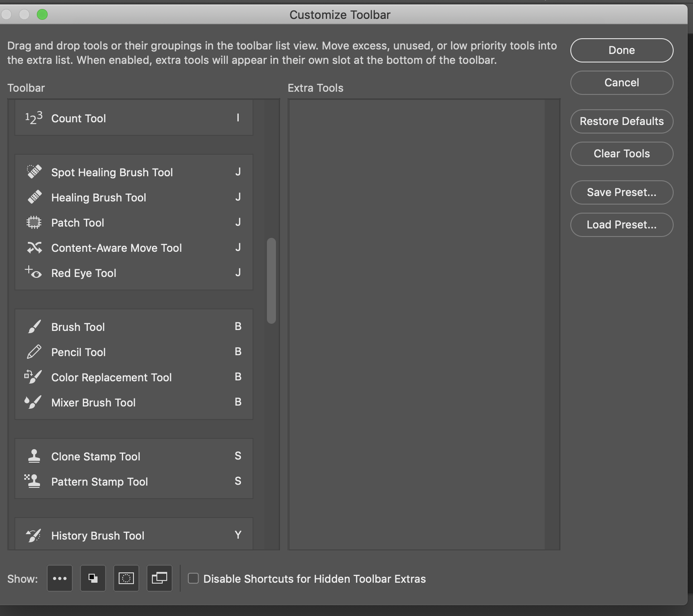This screenshot has height=616, width=693.
Task: Select the Patch Tool icon
Action: [x=33, y=222]
